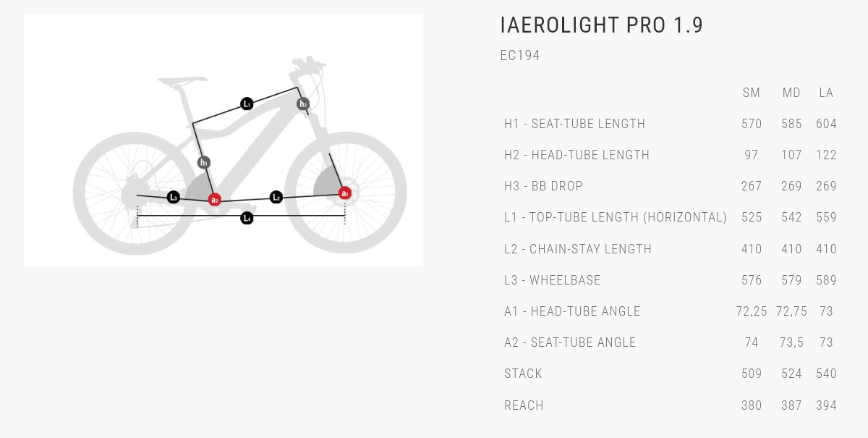This screenshot has height=438, width=868.
Task: Select the A1 - HEAD-TUBE ANGLE label
Action: point(572,311)
